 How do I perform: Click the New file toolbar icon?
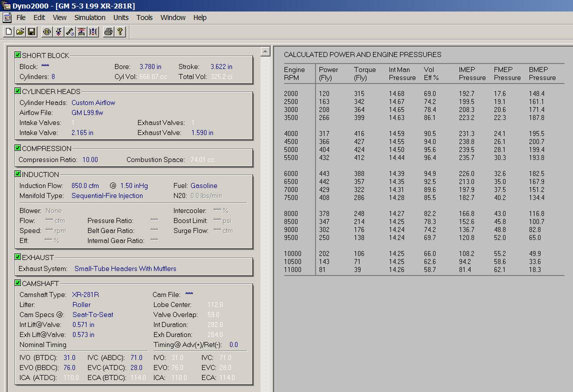[8, 32]
